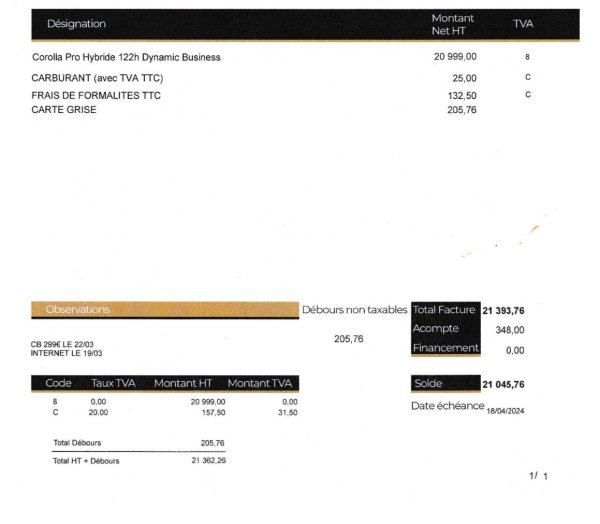Select the CARTE GRISE line item
Screen dimensions: 600x524
[x=64, y=109]
